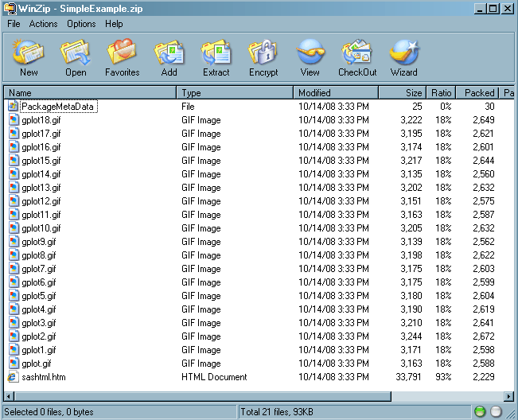Select the file sashtml.htm

43,377
